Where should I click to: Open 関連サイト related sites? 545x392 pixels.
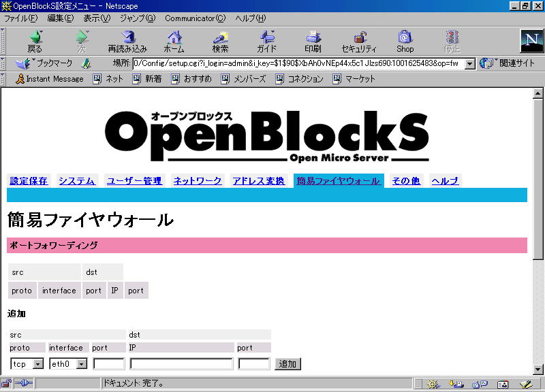[x=507, y=63]
